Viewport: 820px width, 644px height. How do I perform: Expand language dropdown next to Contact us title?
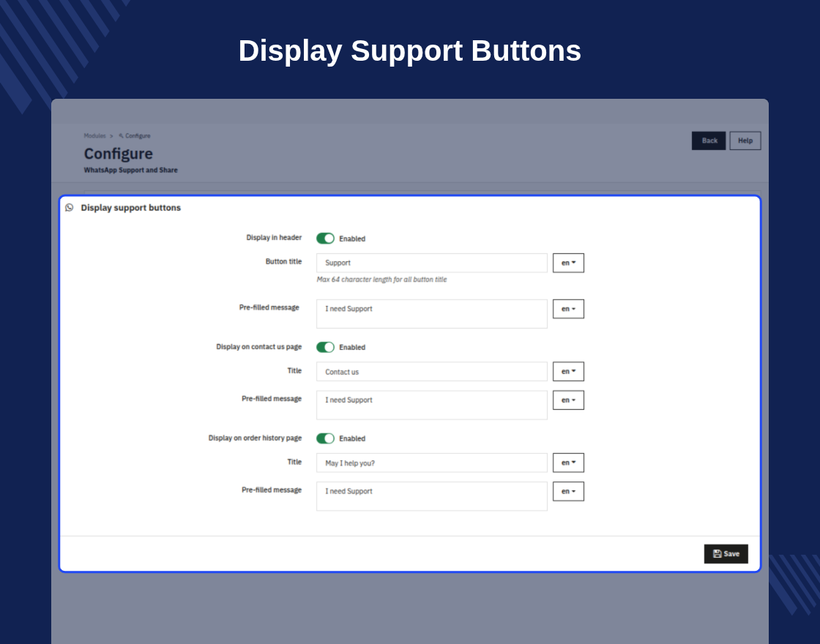pyautogui.click(x=568, y=372)
